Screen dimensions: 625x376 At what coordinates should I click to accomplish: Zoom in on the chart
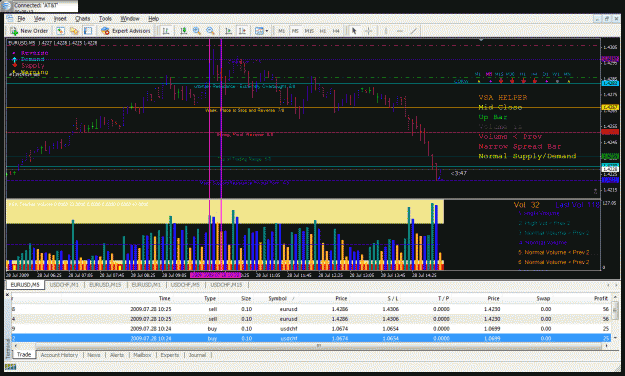(197, 31)
